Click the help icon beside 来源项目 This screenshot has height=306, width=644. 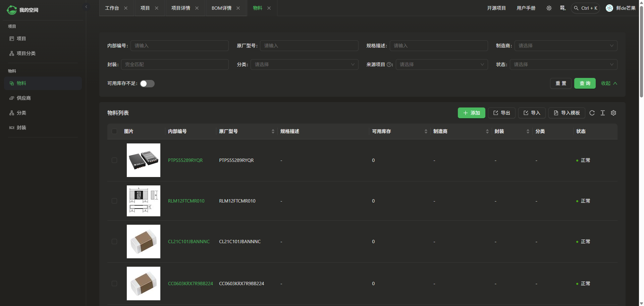click(x=389, y=64)
